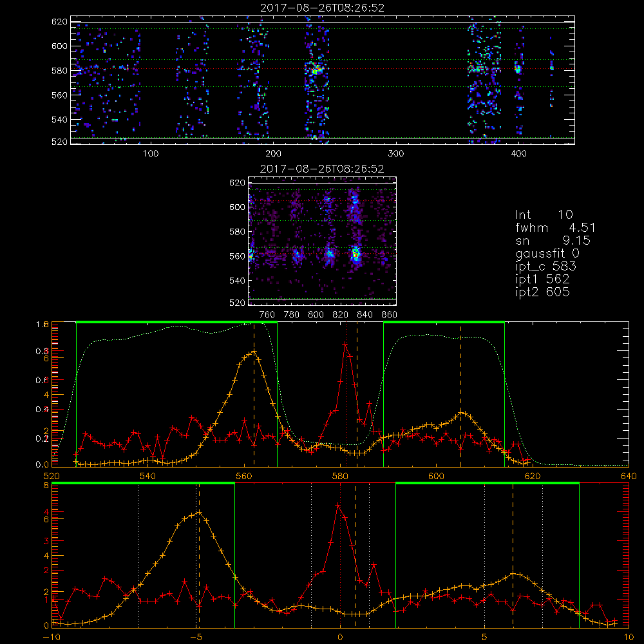Click x-axis label 5 on bottom plot
Viewport: 644px width, 644px height.
484,638
